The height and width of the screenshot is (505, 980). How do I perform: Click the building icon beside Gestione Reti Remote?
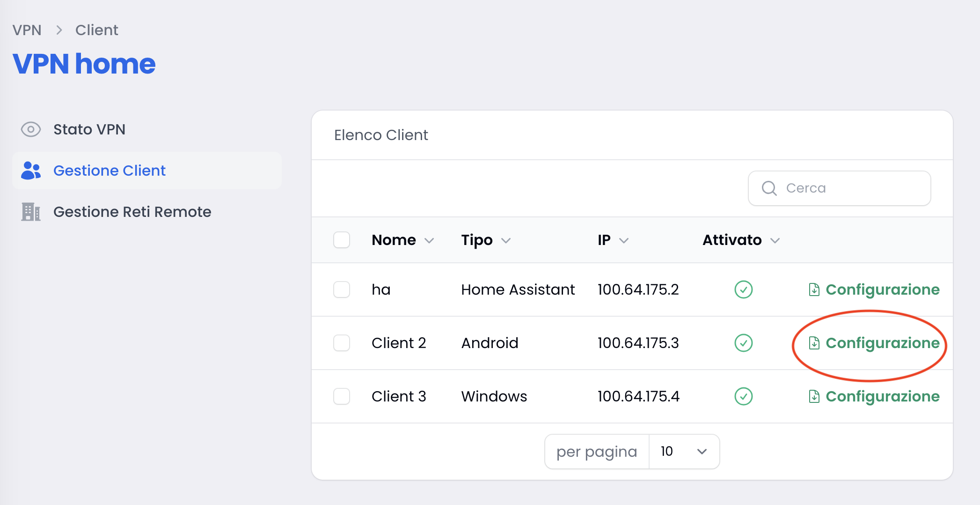[x=31, y=212]
